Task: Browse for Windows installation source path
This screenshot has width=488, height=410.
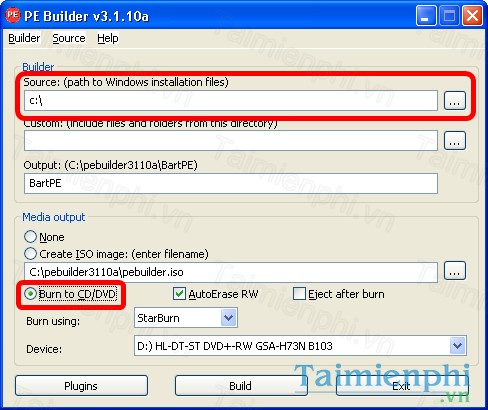Action: [x=455, y=100]
